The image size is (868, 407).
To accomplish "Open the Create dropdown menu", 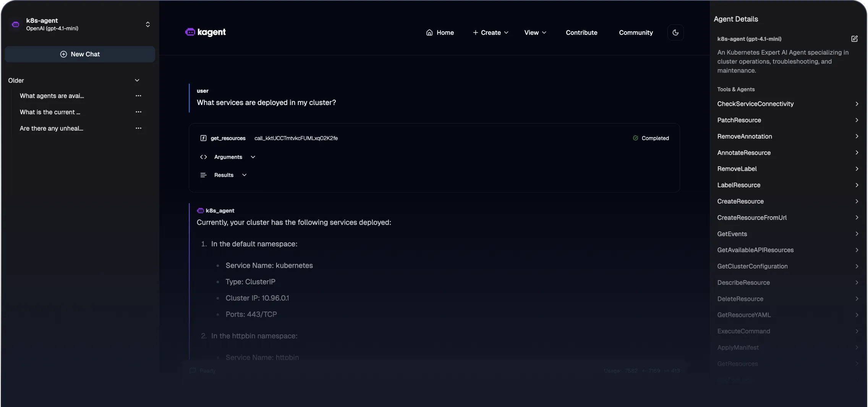I will click(491, 32).
